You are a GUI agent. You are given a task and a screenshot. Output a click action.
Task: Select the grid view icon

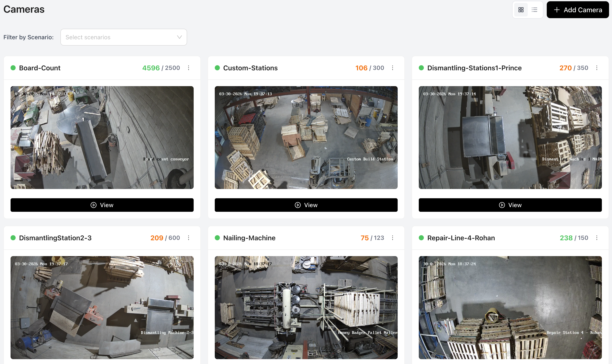[x=521, y=10]
